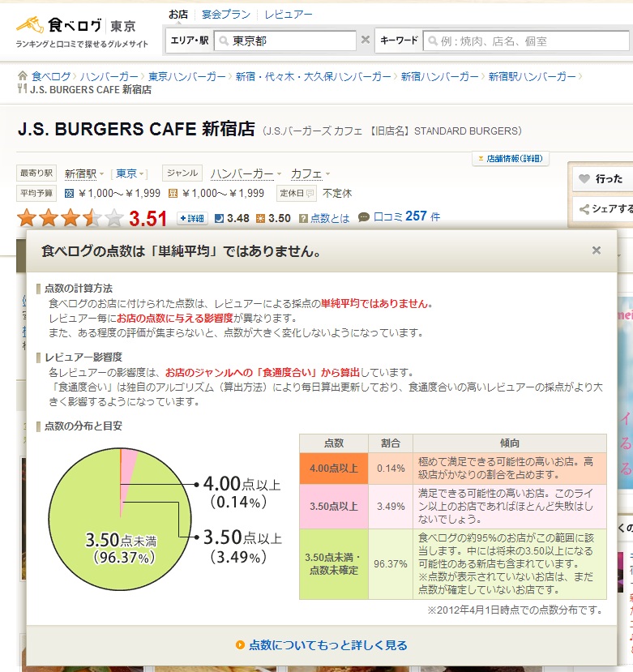Open ハンバーガー breadcrumb link
Screen dimensions: 633x672
(109, 76)
